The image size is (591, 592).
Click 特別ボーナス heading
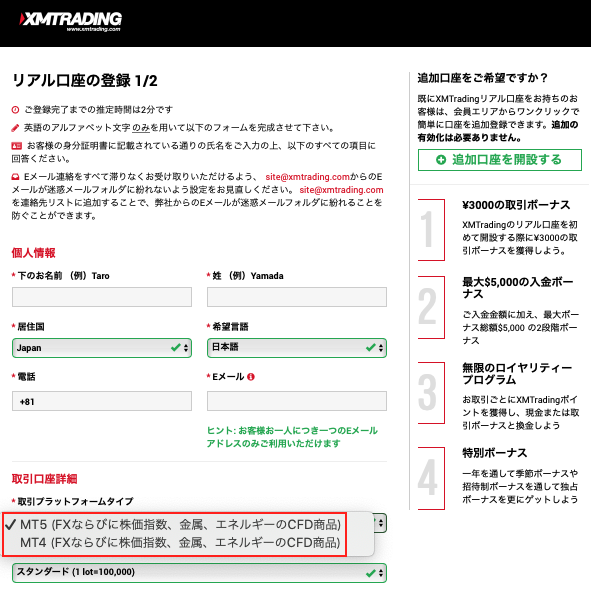pyautogui.click(x=494, y=453)
